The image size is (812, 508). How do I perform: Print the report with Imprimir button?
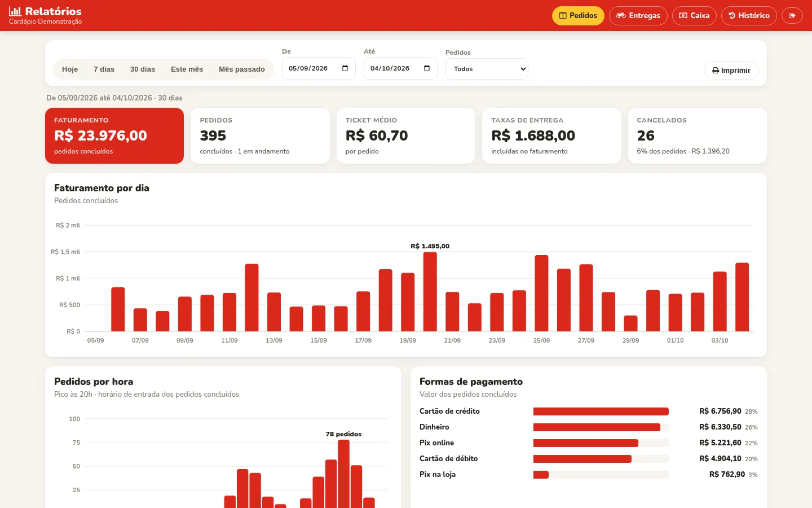(x=731, y=71)
